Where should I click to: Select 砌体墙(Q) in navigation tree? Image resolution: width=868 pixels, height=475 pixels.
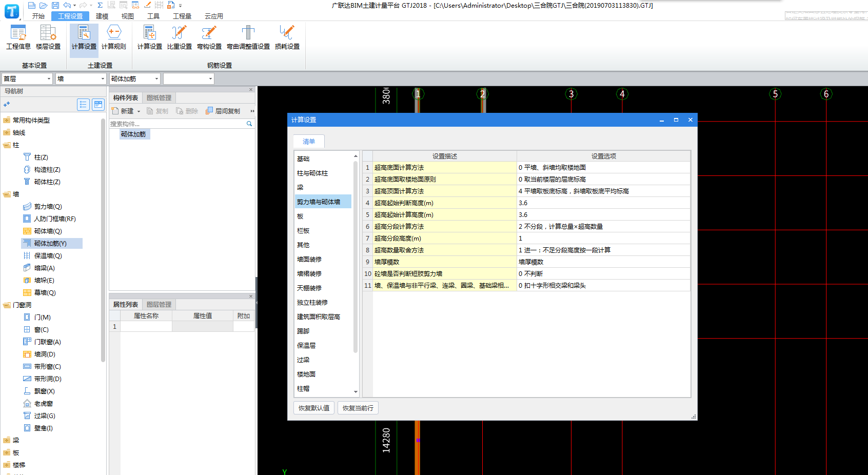coord(48,231)
